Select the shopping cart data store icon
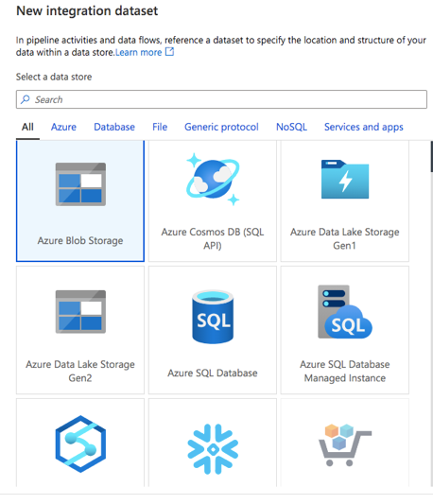This screenshot has width=433, height=504. coord(345,444)
